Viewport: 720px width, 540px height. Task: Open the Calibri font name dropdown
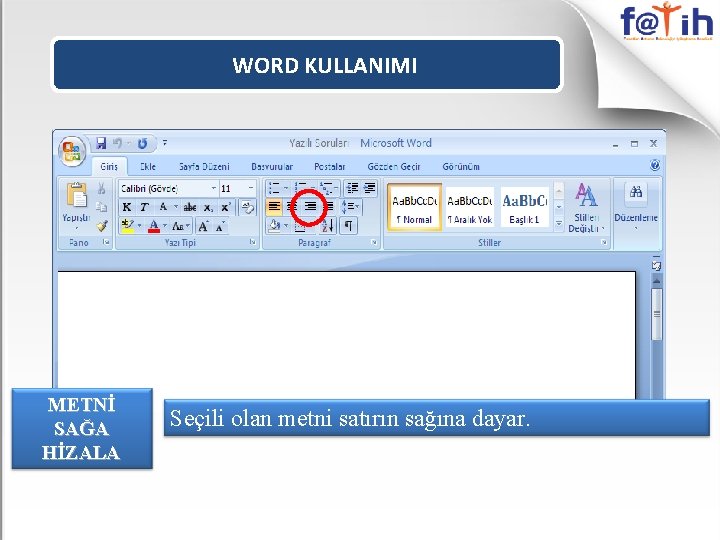coord(214,189)
